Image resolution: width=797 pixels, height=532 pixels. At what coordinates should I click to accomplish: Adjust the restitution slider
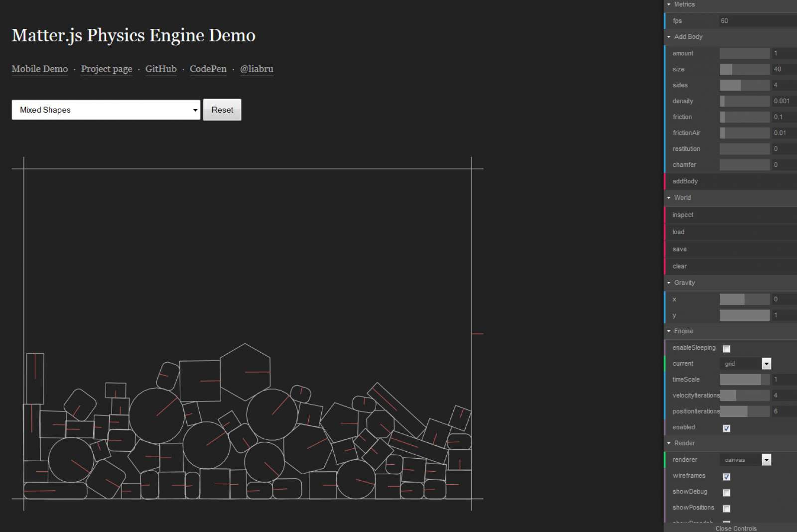coord(745,149)
